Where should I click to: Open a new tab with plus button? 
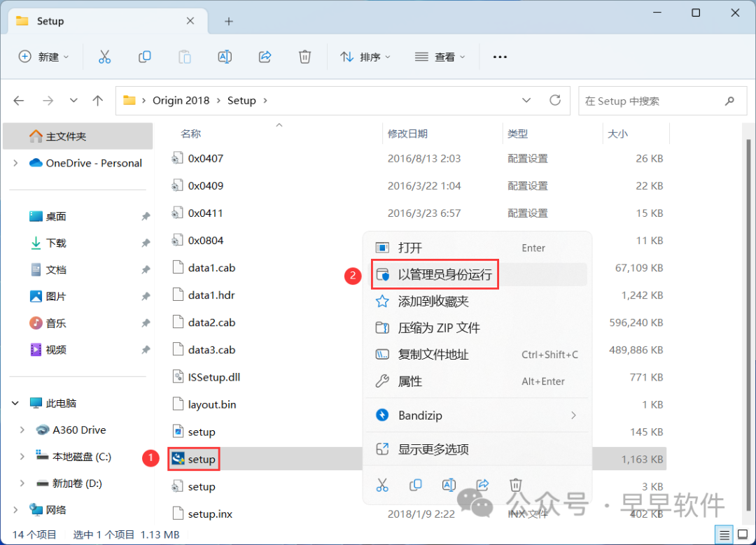click(228, 21)
